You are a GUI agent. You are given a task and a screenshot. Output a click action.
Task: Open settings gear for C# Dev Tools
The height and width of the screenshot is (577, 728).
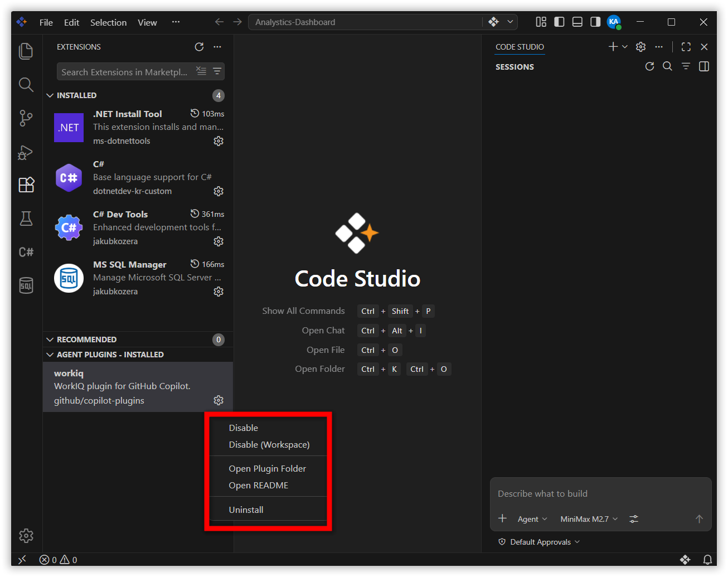point(219,241)
